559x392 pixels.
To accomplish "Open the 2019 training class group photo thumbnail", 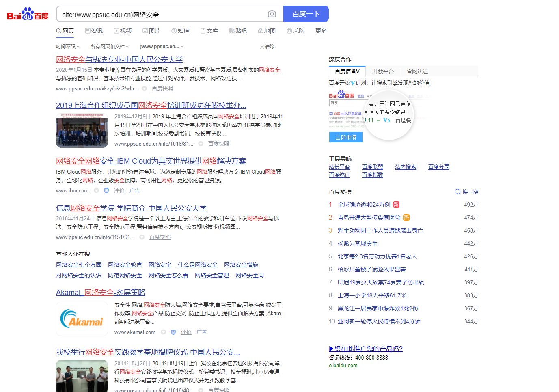I will [x=82, y=130].
